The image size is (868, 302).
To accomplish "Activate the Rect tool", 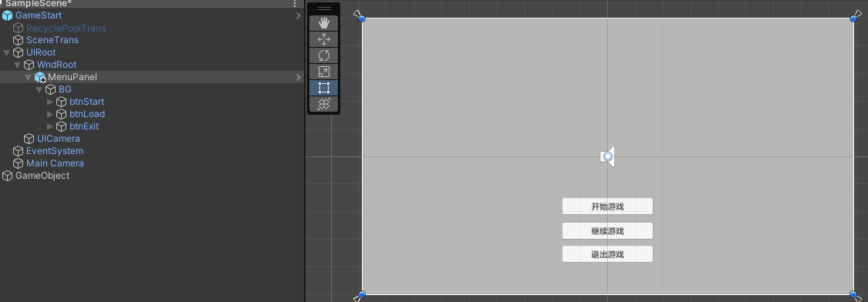I will coord(324,88).
